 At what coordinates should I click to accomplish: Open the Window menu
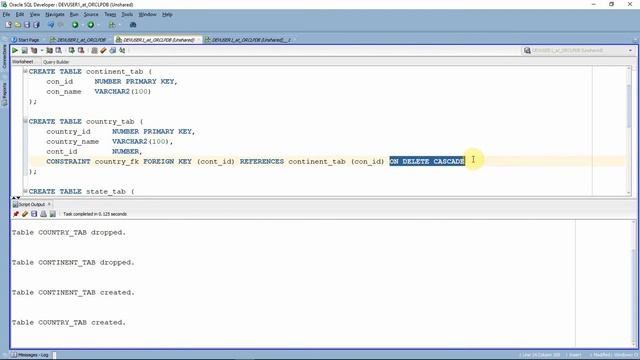(x=147, y=14)
